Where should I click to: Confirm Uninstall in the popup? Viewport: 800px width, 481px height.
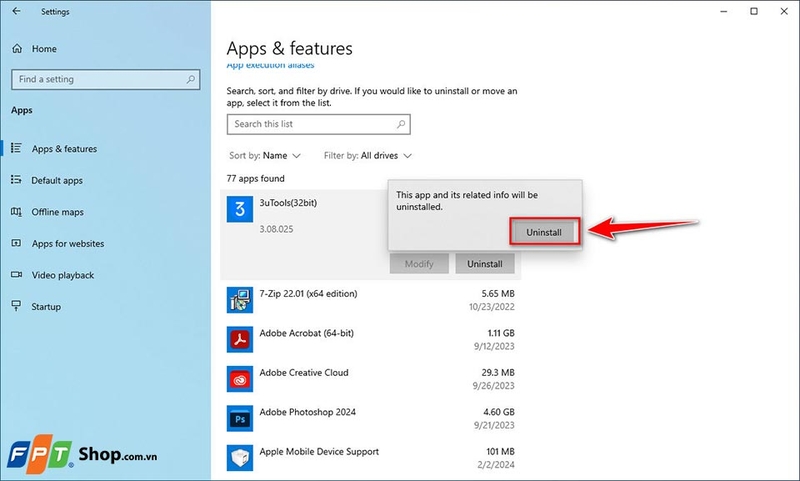[544, 232]
